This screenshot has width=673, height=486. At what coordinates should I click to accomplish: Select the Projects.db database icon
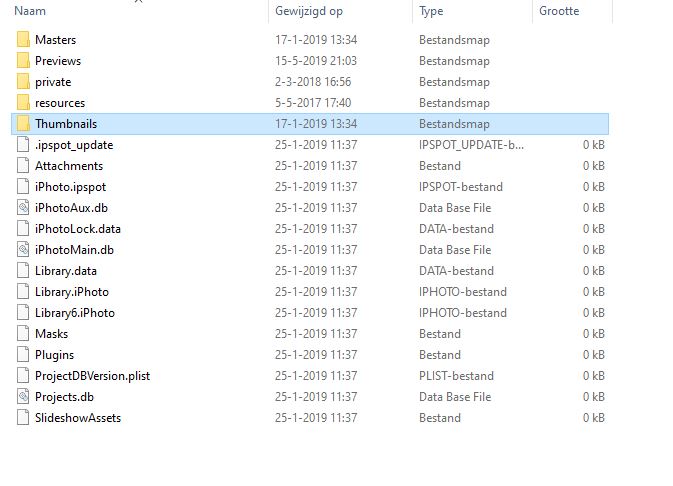click(23, 397)
